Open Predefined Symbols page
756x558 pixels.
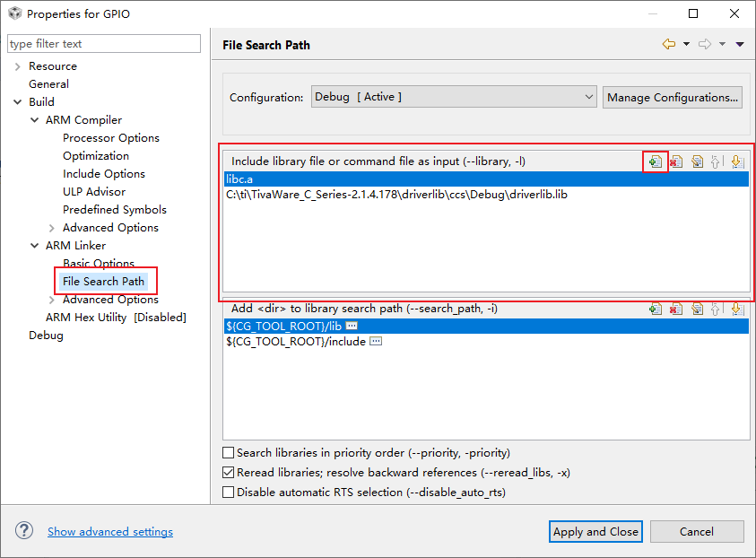click(114, 210)
